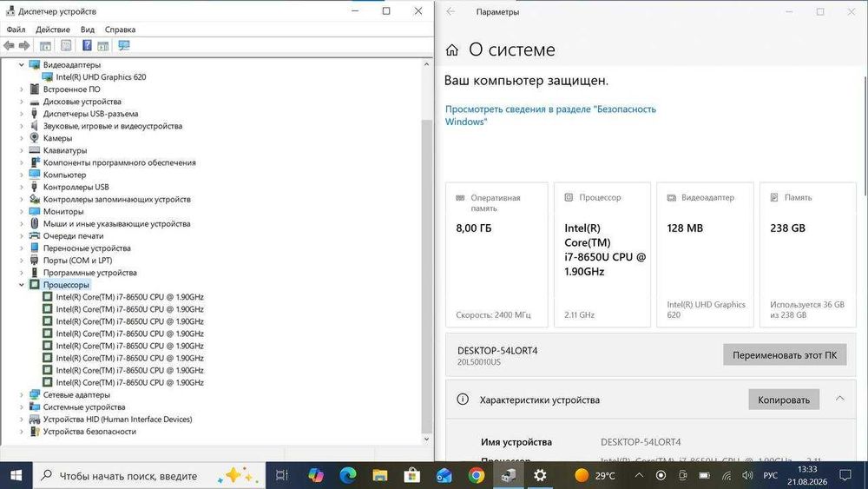Expand the Устройства HID node
Image resolution: width=868 pixels, height=489 pixels.
click(x=22, y=419)
